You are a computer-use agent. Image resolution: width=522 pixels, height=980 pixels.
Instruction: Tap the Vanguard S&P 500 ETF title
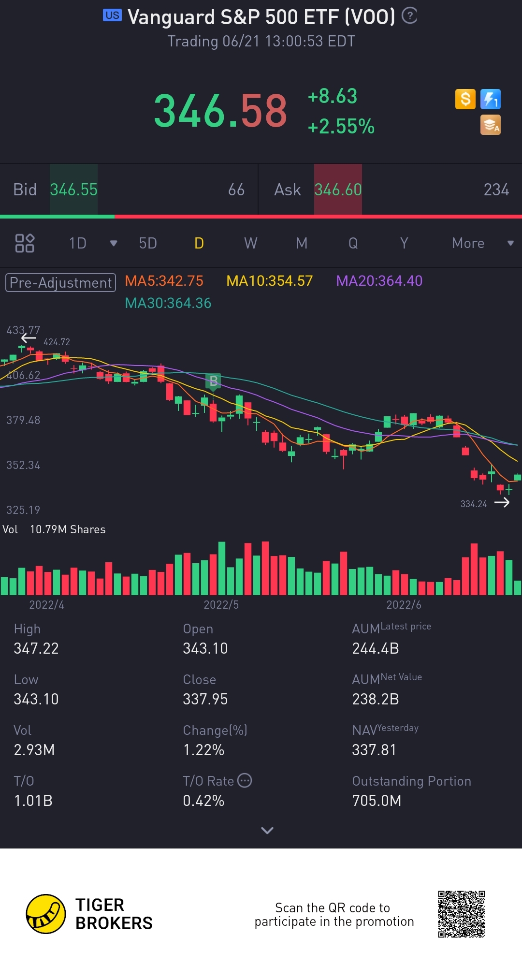click(x=261, y=17)
